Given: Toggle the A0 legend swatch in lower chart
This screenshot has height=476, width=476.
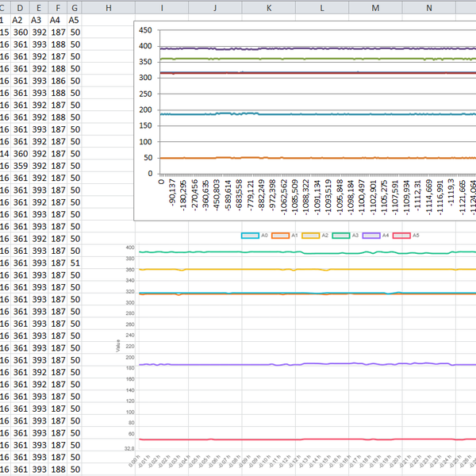Looking at the screenshot, I should pyautogui.click(x=250, y=236).
